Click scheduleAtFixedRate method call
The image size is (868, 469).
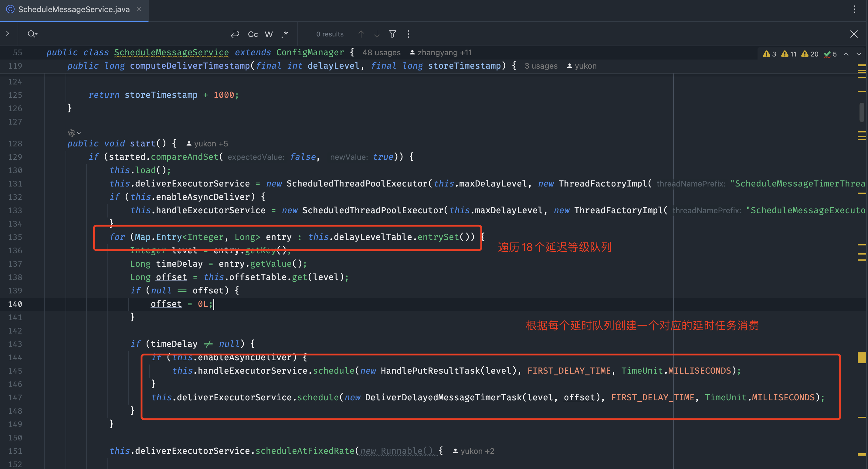tap(305, 451)
